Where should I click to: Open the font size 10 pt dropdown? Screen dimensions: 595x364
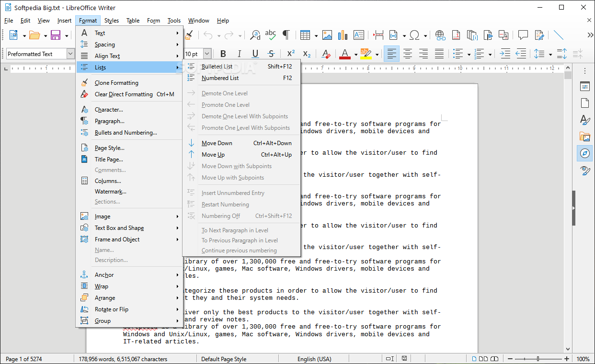click(x=207, y=54)
